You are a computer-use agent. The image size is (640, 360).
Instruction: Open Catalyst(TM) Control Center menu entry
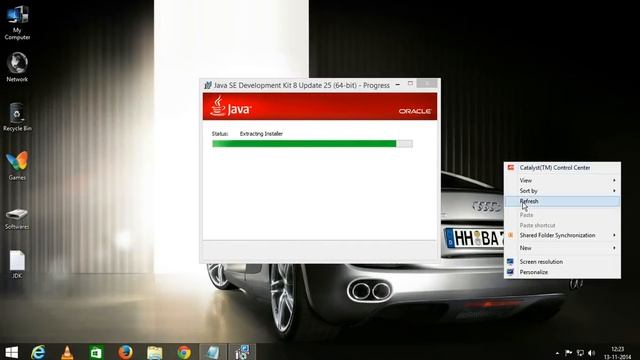[563, 168]
